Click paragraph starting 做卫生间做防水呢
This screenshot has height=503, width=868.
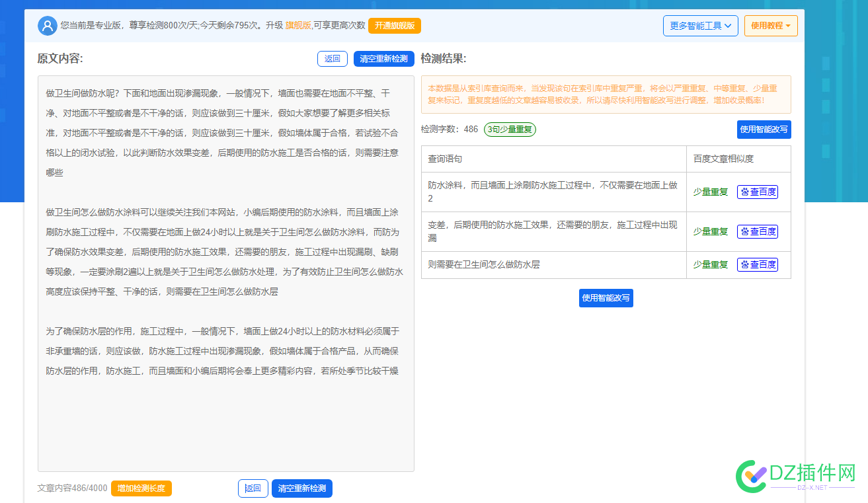[223, 133]
